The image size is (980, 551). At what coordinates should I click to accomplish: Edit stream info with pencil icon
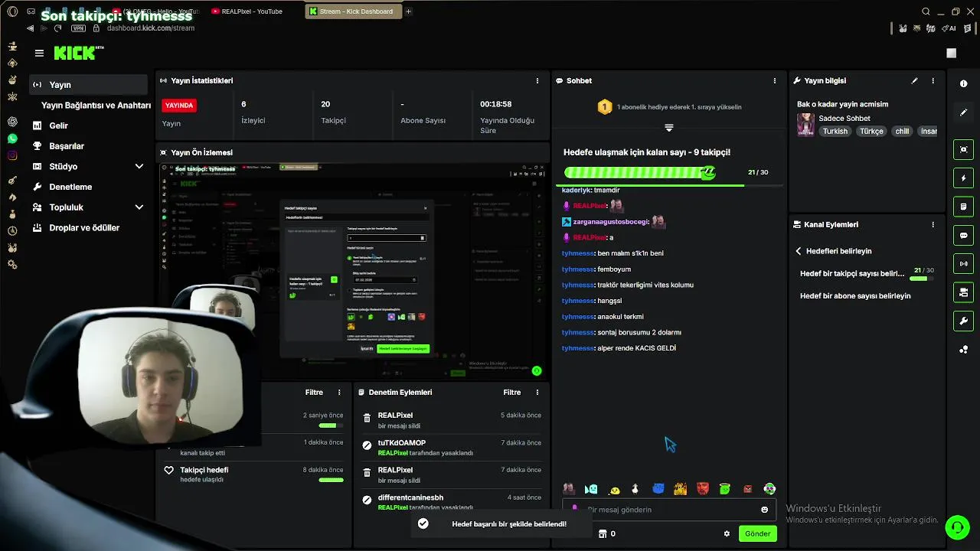pos(914,80)
